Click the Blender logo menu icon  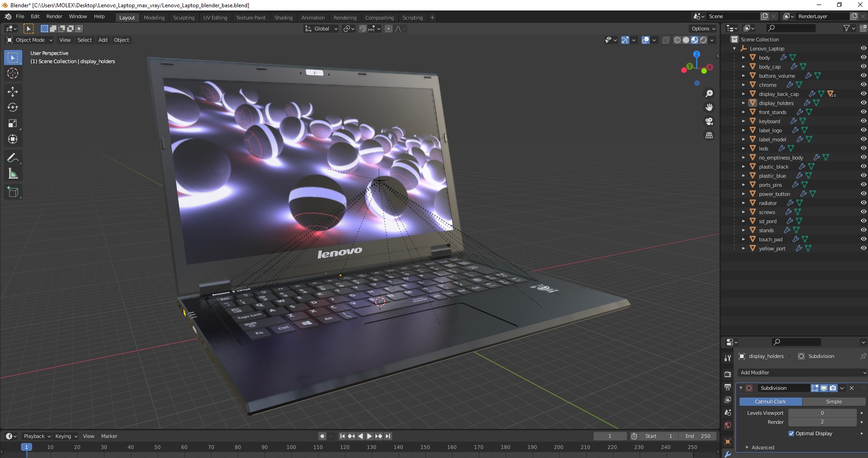coord(8,16)
